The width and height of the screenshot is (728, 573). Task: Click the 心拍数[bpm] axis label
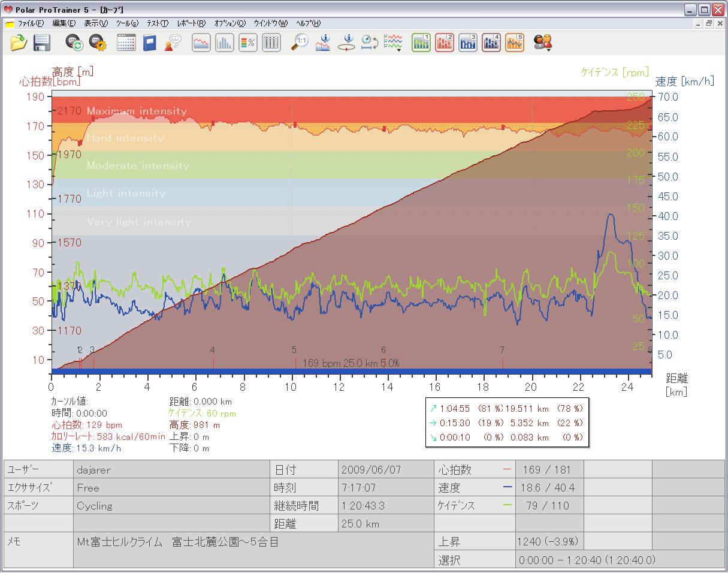(50, 82)
